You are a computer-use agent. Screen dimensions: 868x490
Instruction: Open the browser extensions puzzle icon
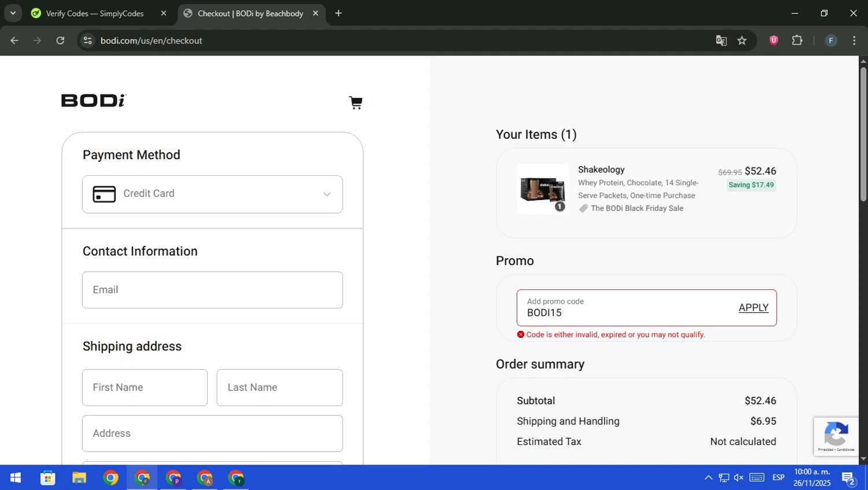pos(797,40)
